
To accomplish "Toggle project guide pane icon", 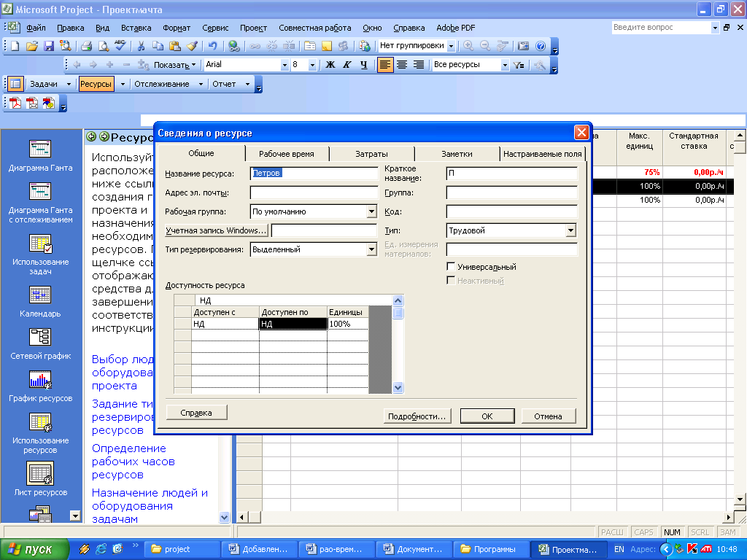I will coord(15,84).
